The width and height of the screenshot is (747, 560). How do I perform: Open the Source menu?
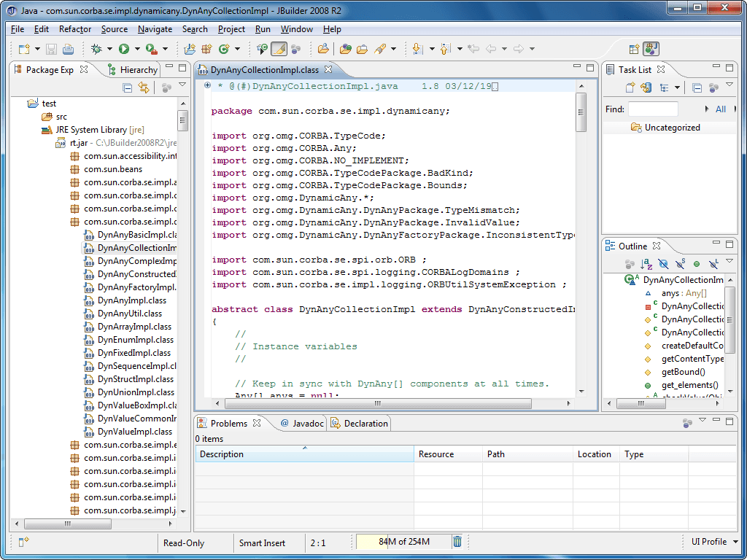click(115, 29)
